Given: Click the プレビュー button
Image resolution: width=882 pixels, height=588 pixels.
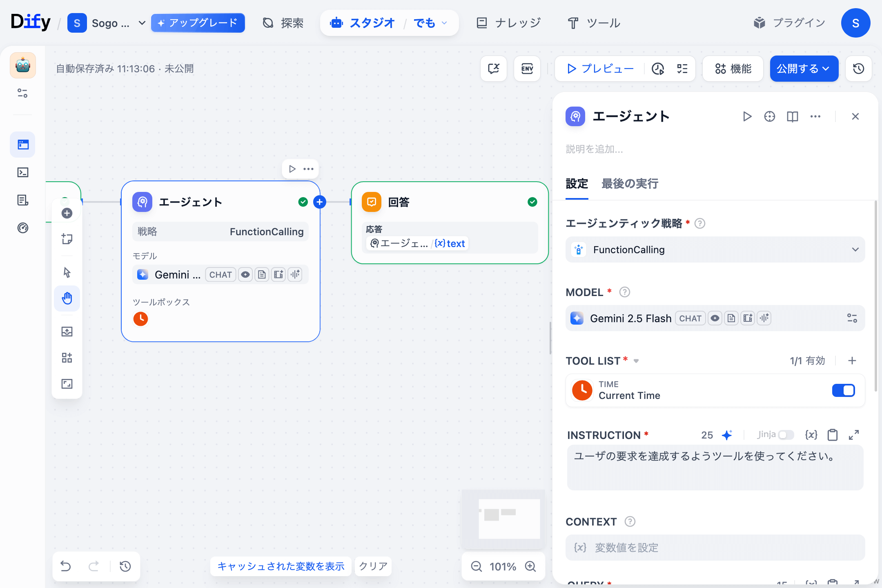Looking at the screenshot, I should pyautogui.click(x=599, y=69).
